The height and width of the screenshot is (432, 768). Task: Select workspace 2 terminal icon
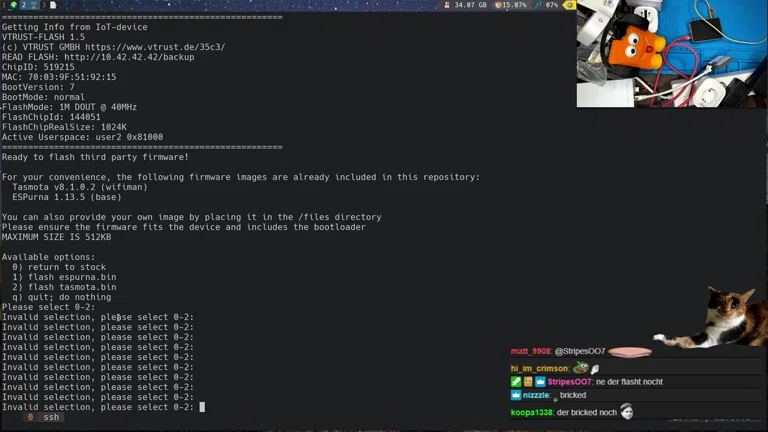point(34,5)
